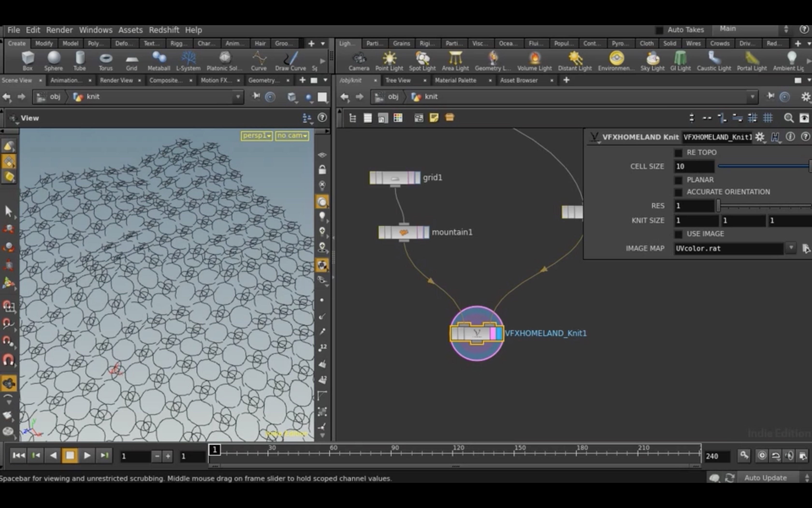Choose the Draw Curve tool
812x508 pixels.
pos(290,61)
